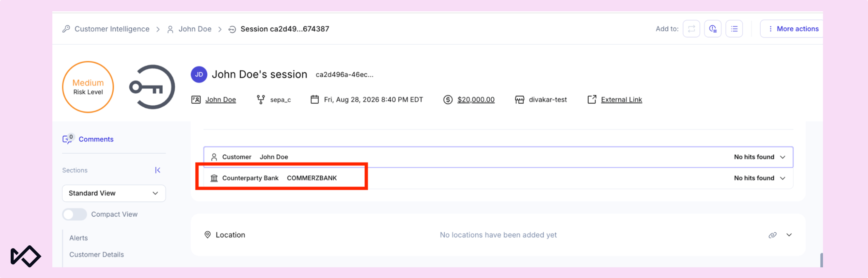Screen dimensions: 868x278
Task: Go to John Doe breadcrumb
Action: [x=195, y=29]
